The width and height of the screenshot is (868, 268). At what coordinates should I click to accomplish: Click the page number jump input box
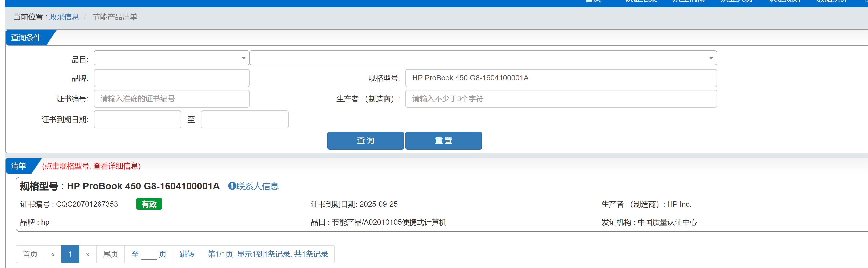tap(149, 254)
